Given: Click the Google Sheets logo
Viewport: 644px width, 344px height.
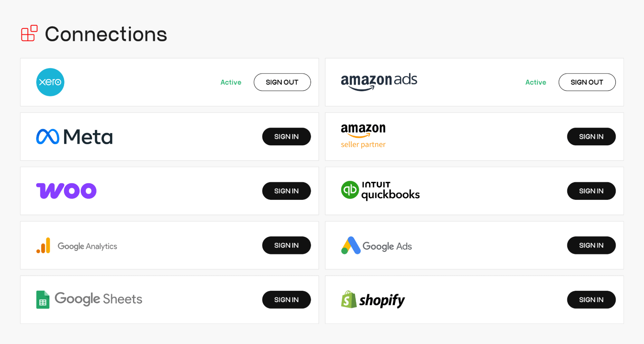Looking at the screenshot, I should point(88,299).
